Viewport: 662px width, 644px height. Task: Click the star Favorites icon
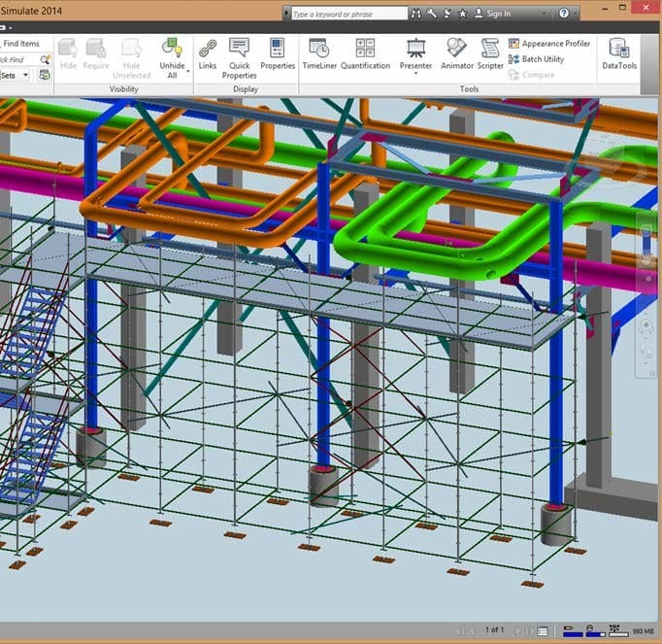coord(463,14)
